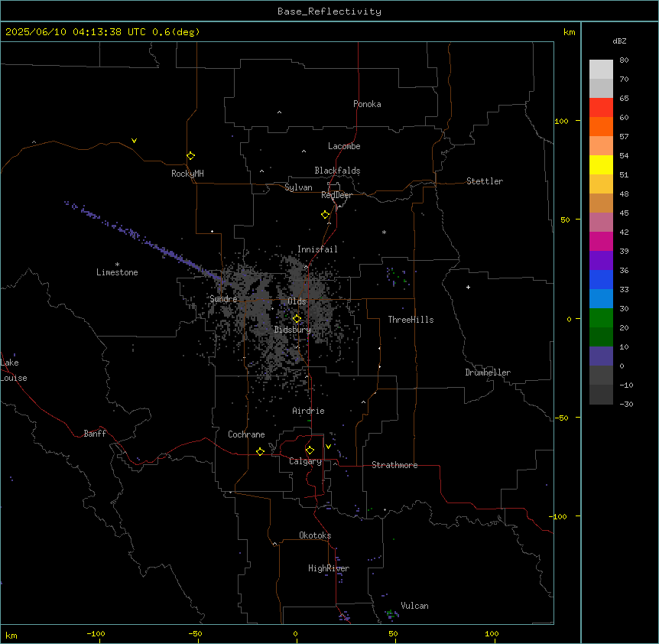This screenshot has width=659, height=644.
Task: Click the Base_Reflectivity title
Action: click(329, 11)
